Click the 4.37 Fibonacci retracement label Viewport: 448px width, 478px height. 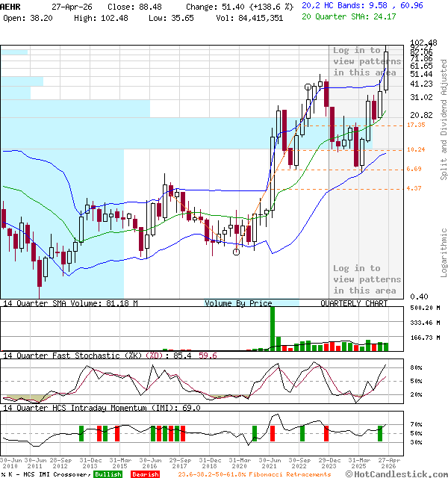(415, 189)
